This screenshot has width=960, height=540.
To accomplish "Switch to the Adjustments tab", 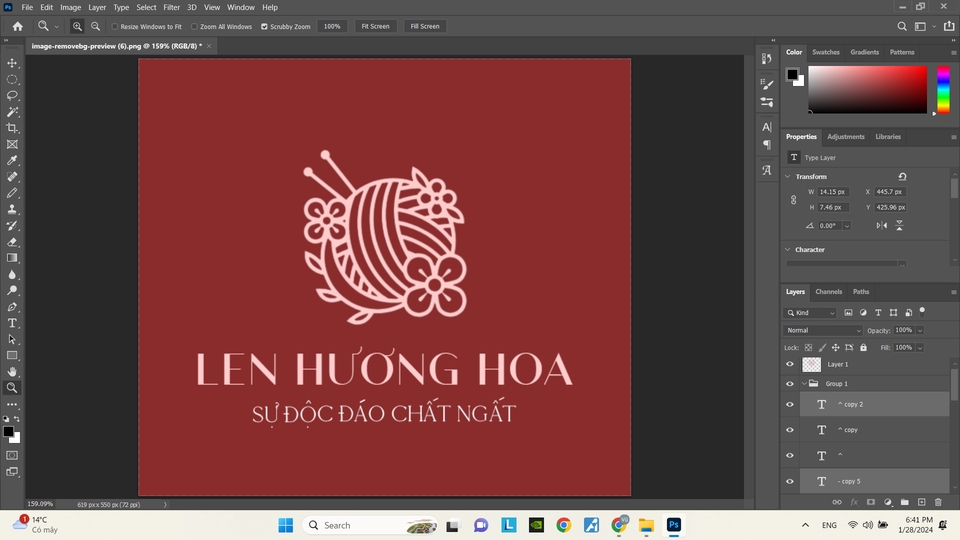I will (x=846, y=137).
